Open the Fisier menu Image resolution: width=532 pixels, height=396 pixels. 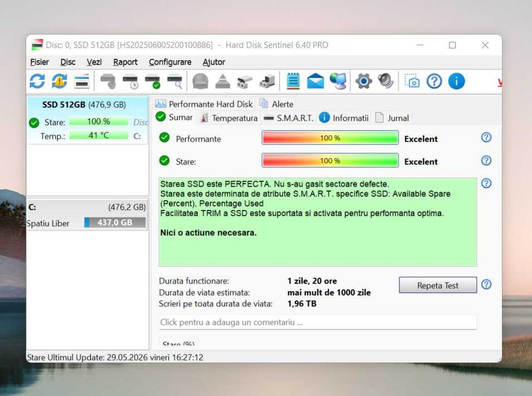pos(40,62)
